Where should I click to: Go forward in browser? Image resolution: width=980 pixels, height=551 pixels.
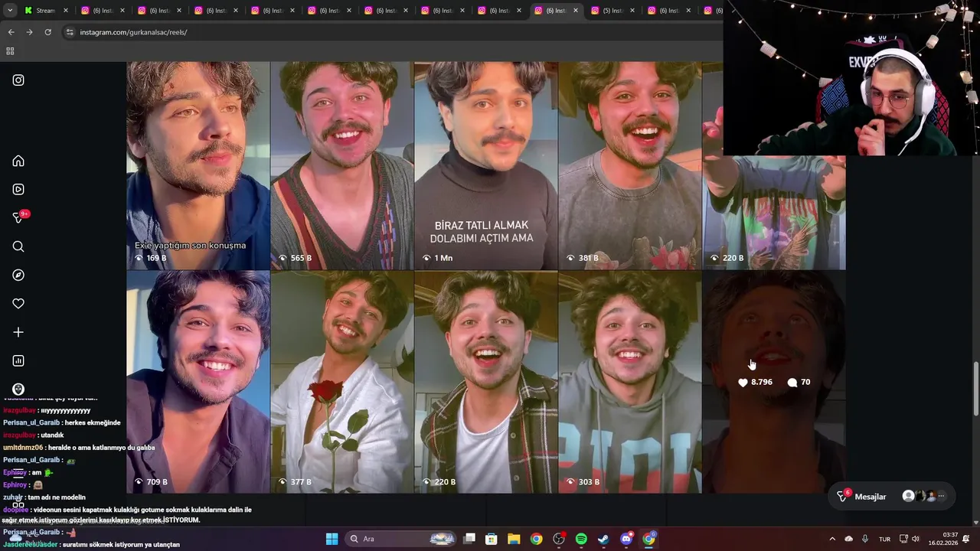29,32
